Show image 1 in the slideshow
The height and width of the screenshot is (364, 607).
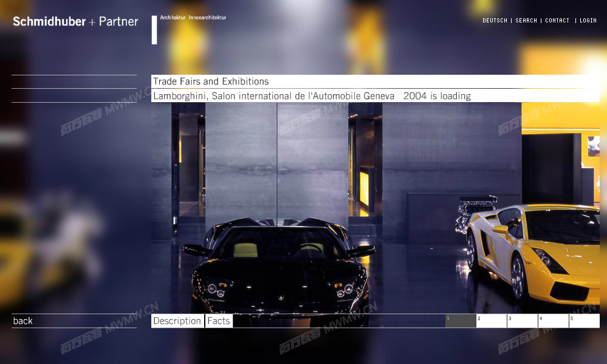[x=461, y=321]
